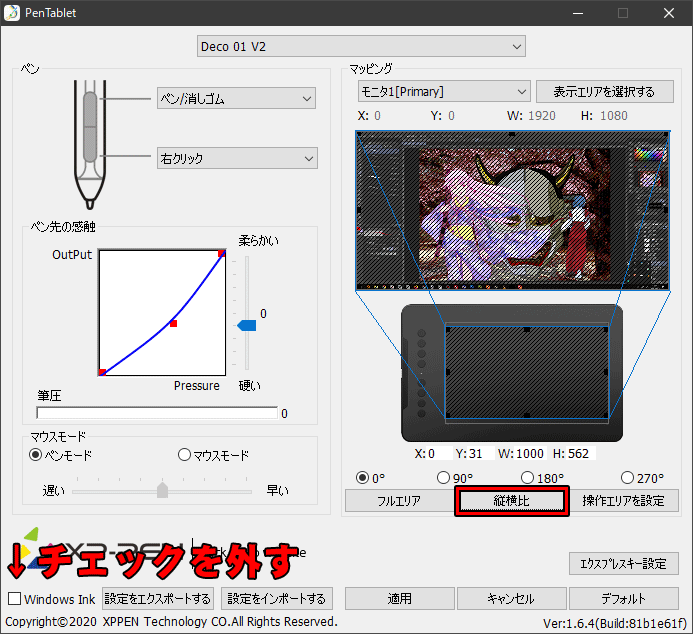The image size is (693, 634).
Task: Click the フルエリア button
Action: click(x=399, y=501)
